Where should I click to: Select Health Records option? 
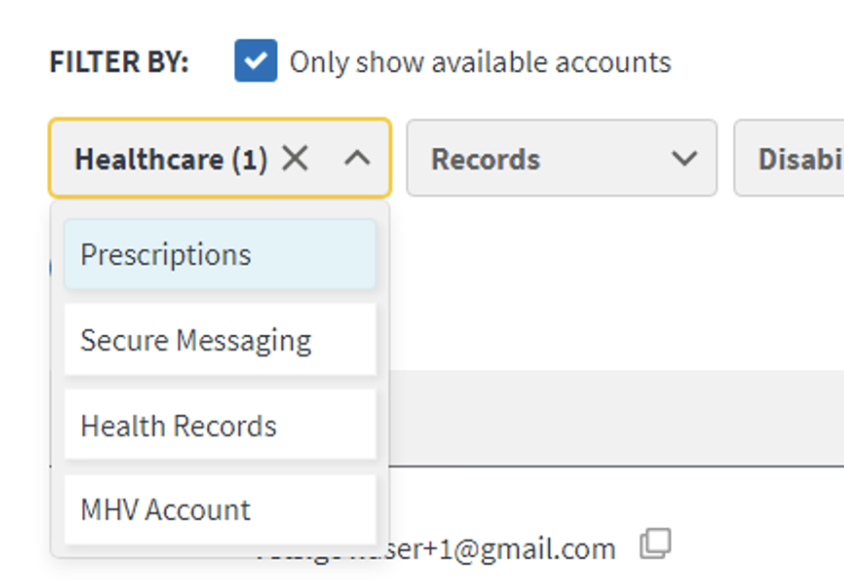pyautogui.click(x=220, y=426)
